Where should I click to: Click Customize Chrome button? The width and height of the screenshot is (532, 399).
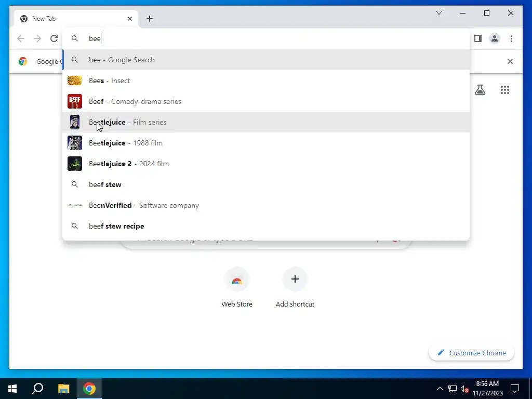pyautogui.click(x=472, y=353)
